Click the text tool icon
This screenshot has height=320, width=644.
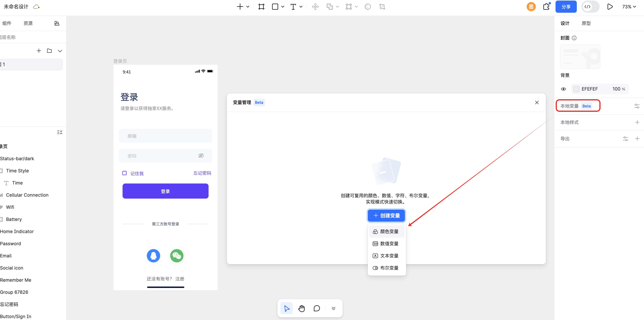pos(293,7)
